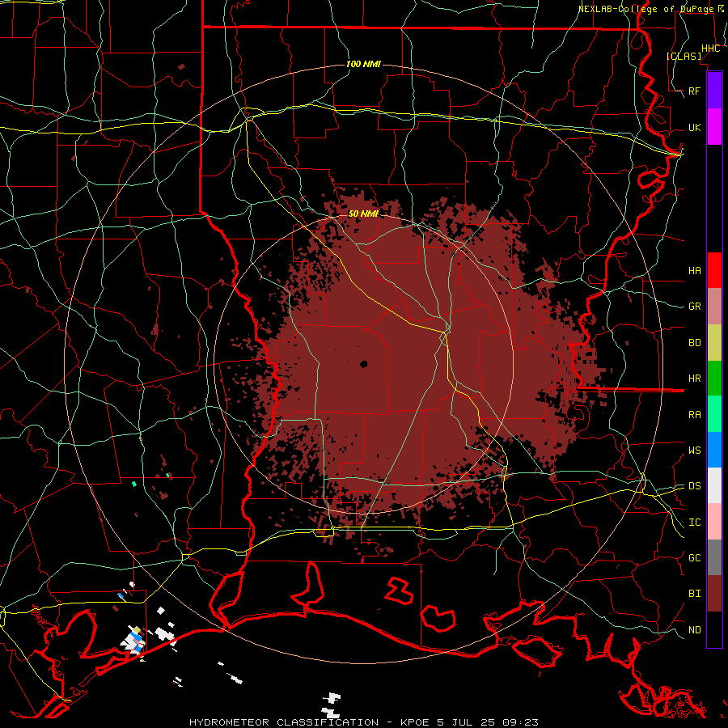Click the UK legend label

tap(694, 127)
